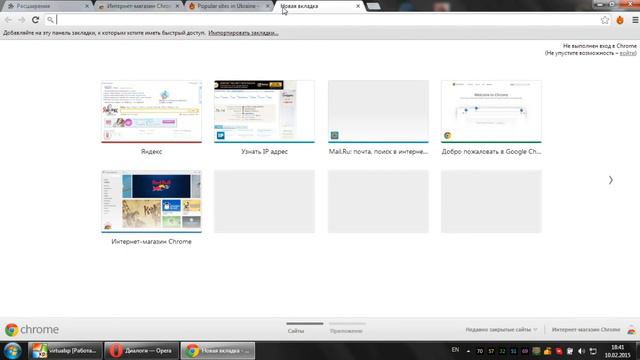Focus the address bar input
Viewport: 640px width, 360px height.
coord(327,20)
